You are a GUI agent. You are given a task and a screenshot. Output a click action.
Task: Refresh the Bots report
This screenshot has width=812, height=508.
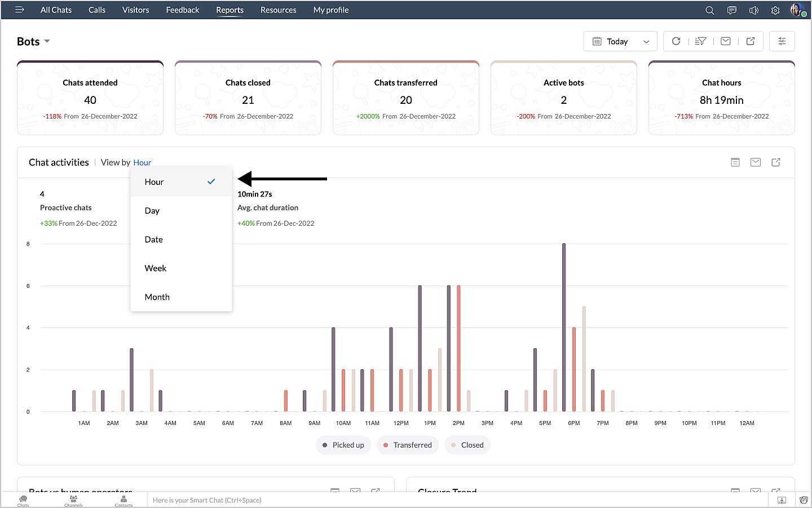pos(676,41)
